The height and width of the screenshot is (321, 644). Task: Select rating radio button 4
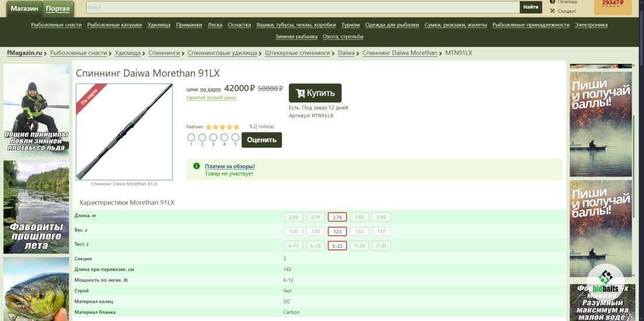(x=224, y=137)
